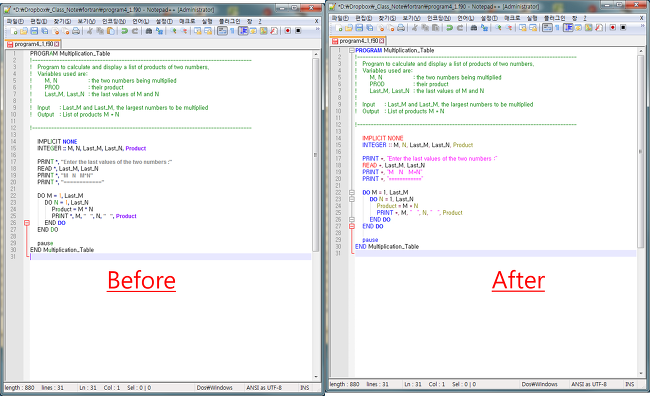Screen dimensions: 650x396
Task: Click Undo arrow in After window
Action: pos(449,28)
